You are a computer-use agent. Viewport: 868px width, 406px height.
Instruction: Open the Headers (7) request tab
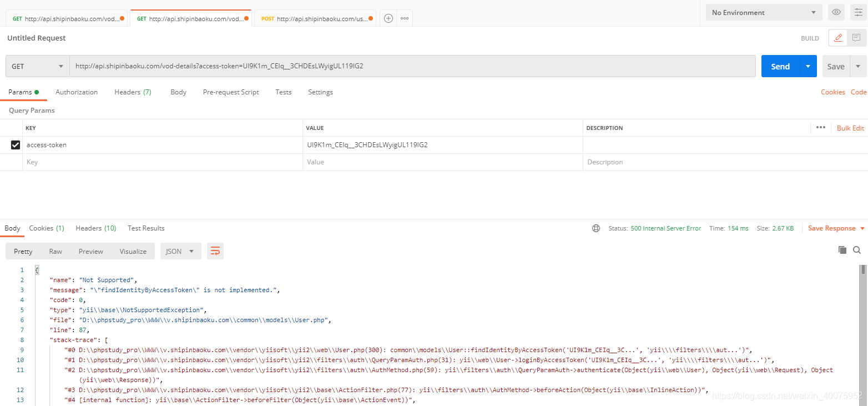tap(133, 92)
